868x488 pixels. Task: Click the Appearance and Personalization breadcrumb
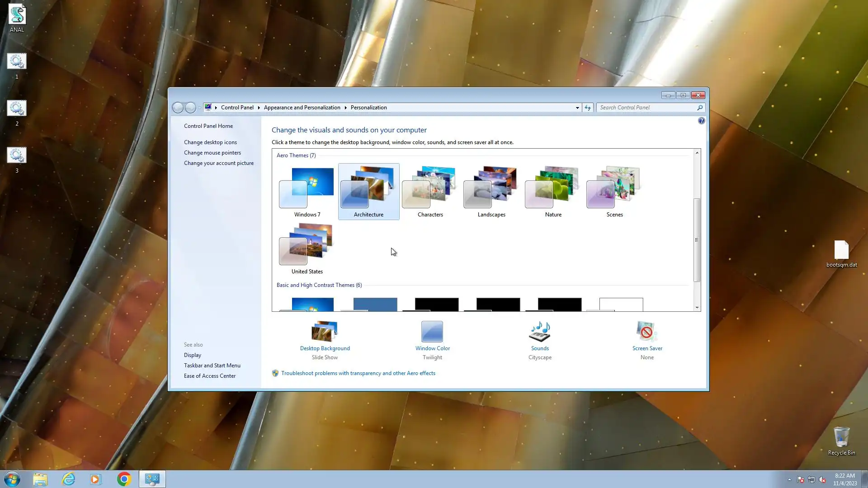pos(302,108)
